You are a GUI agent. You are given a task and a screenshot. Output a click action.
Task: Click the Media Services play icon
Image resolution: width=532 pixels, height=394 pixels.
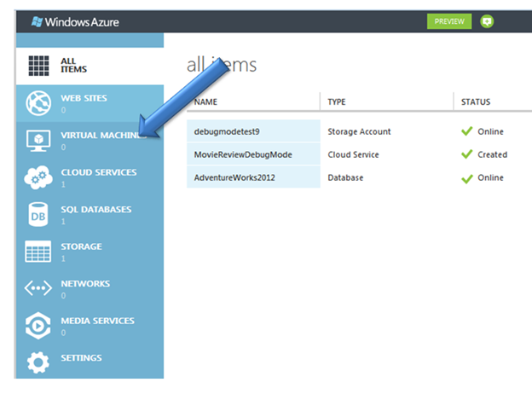click(38, 327)
